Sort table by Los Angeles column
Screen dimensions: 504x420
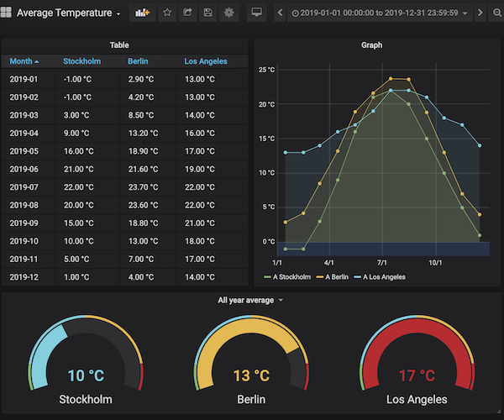[x=206, y=61]
